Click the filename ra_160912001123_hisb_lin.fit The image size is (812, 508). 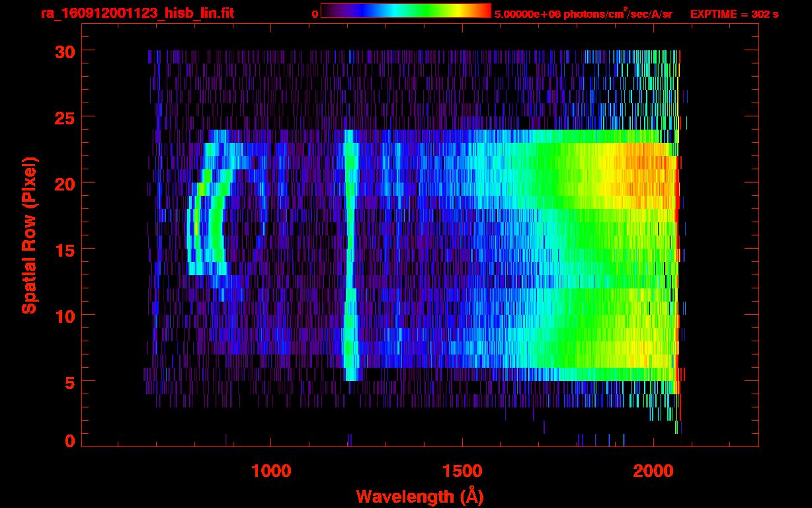pos(137,13)
